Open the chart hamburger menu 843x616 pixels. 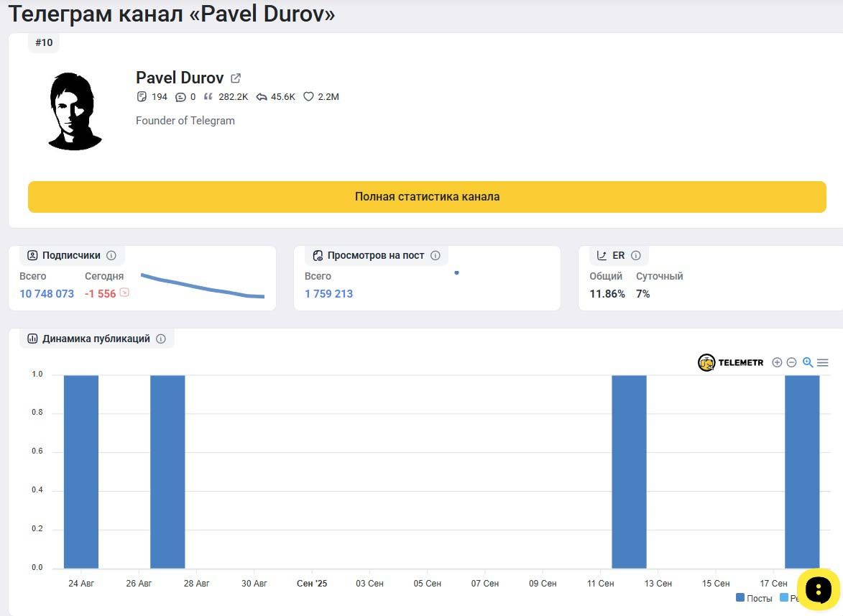[x=823, y=362]
